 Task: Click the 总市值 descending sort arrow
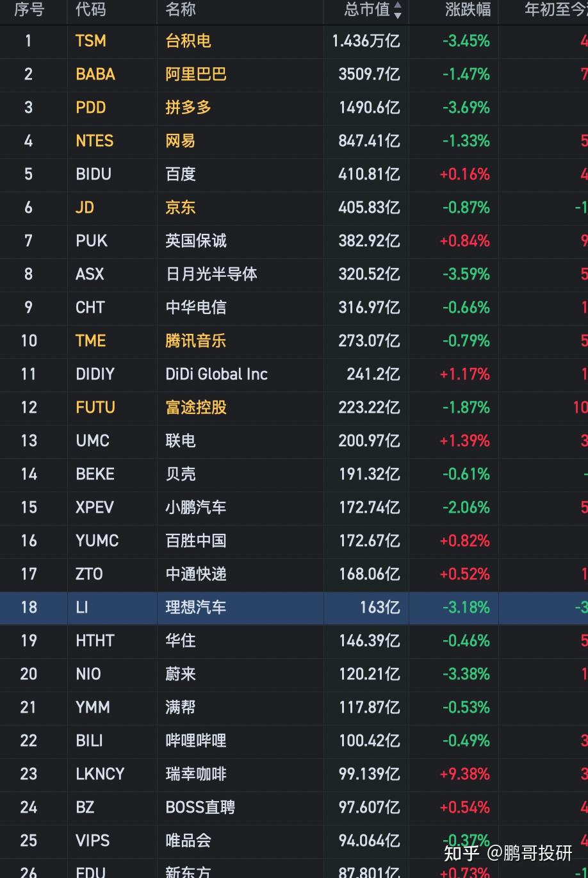[x=398, y=15]
